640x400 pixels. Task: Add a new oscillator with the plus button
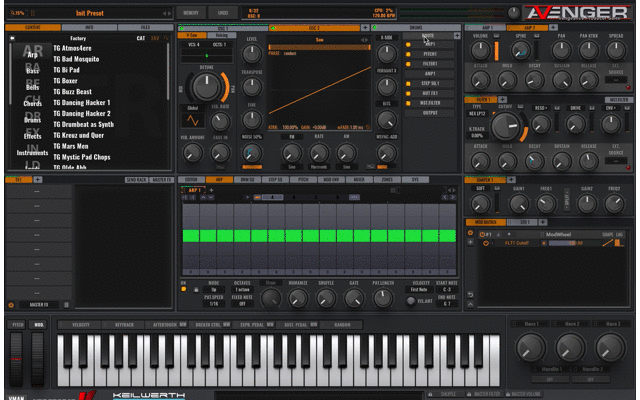pos(365,27)
